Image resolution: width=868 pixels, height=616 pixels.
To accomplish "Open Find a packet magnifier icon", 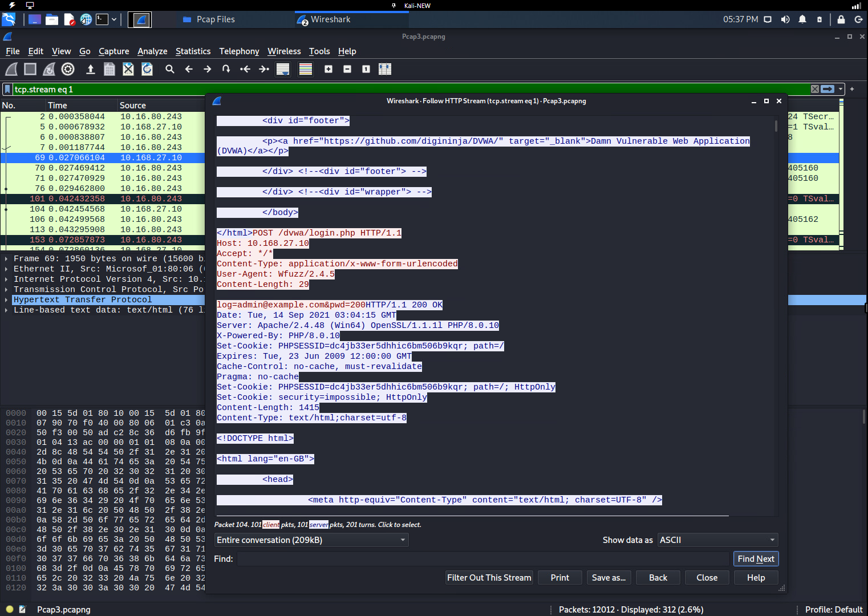I will click(x=170, y=69).
